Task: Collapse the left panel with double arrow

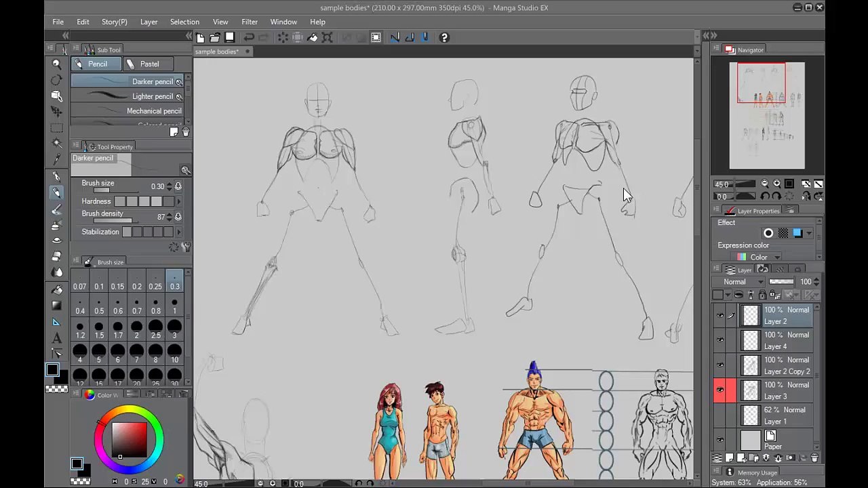Action: (x=66, y=35)
